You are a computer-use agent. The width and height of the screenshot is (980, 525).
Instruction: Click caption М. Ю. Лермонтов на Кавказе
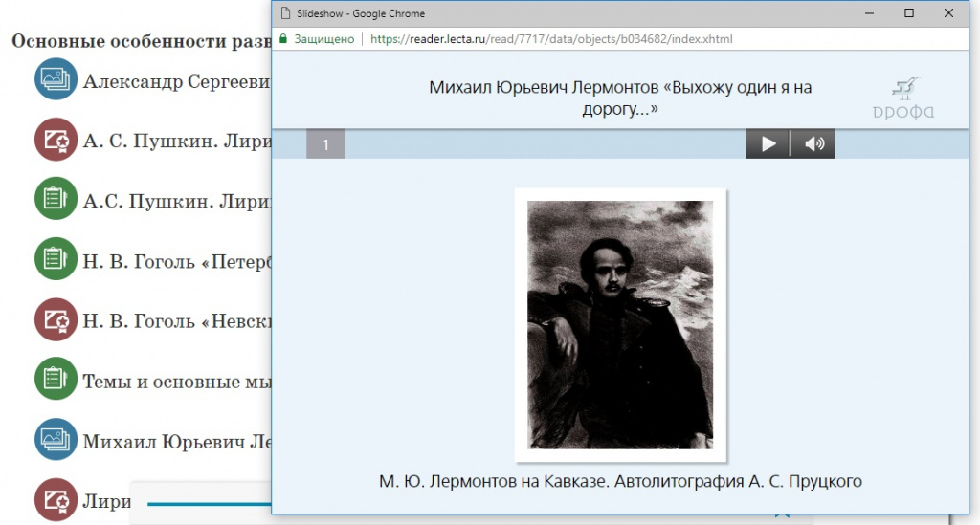coord(620,481)
